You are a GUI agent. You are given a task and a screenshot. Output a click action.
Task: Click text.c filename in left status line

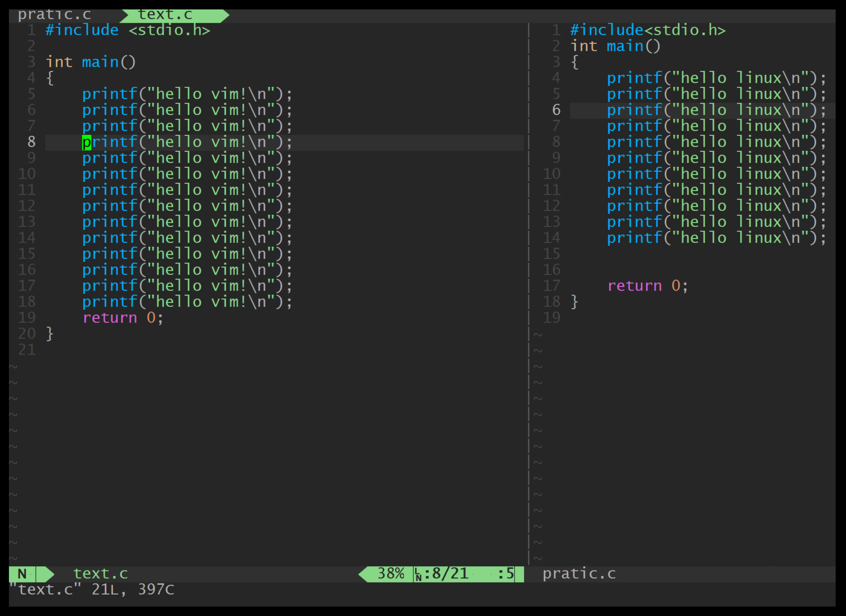pyautogui.click(x=101, y=574)
